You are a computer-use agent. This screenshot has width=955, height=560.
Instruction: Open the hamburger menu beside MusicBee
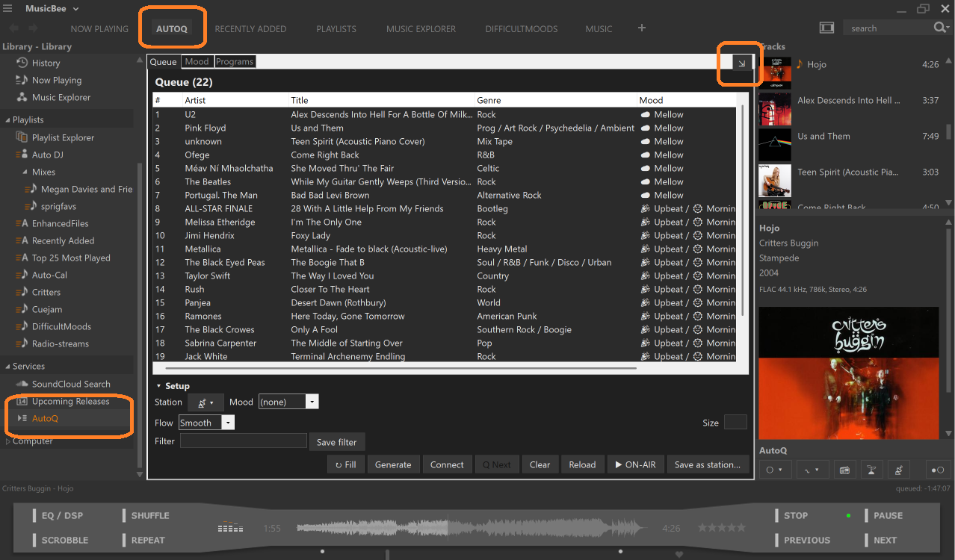7,9
